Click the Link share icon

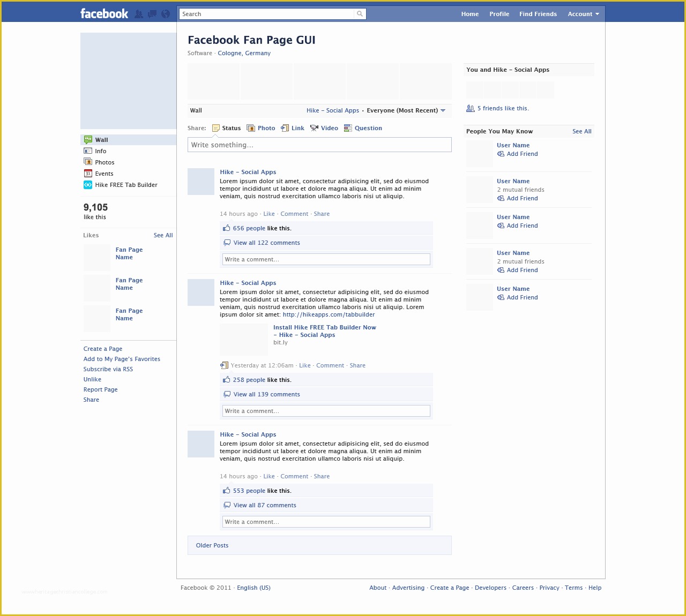click(x=285, y=128)
